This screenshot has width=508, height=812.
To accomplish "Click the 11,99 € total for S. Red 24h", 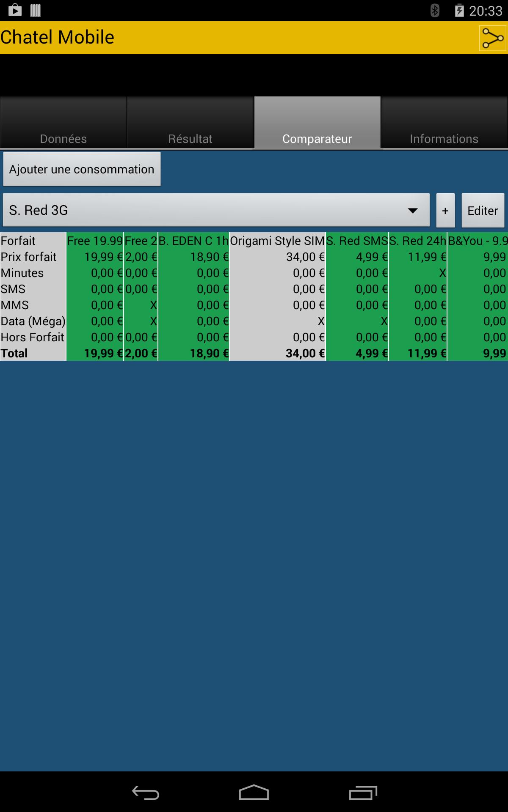I will (427, 353).
